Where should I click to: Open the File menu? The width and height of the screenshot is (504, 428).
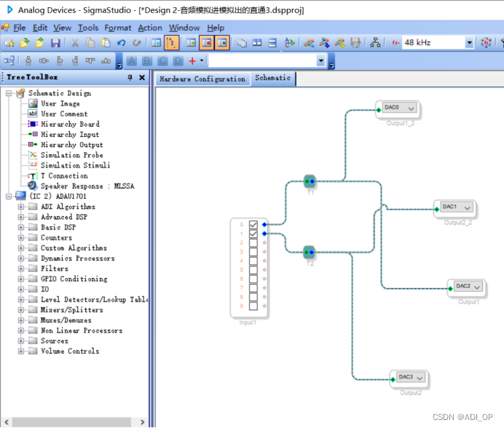point(19,28)
